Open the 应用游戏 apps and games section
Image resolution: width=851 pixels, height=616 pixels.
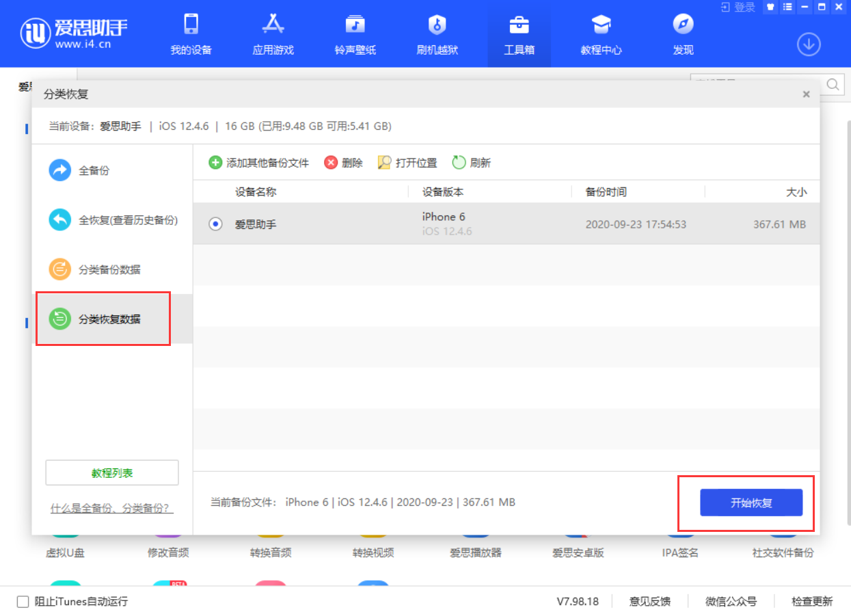click(272, 33)
